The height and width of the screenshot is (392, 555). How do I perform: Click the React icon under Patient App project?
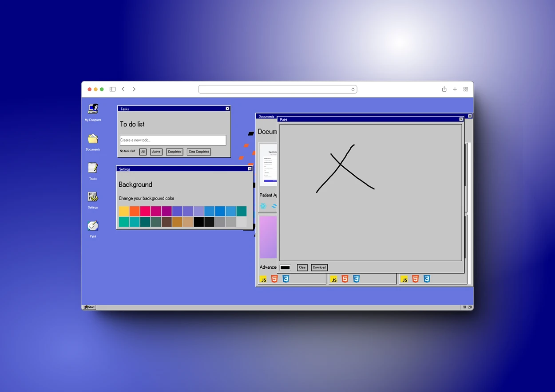pyautogui.click(x=262, y=206)
